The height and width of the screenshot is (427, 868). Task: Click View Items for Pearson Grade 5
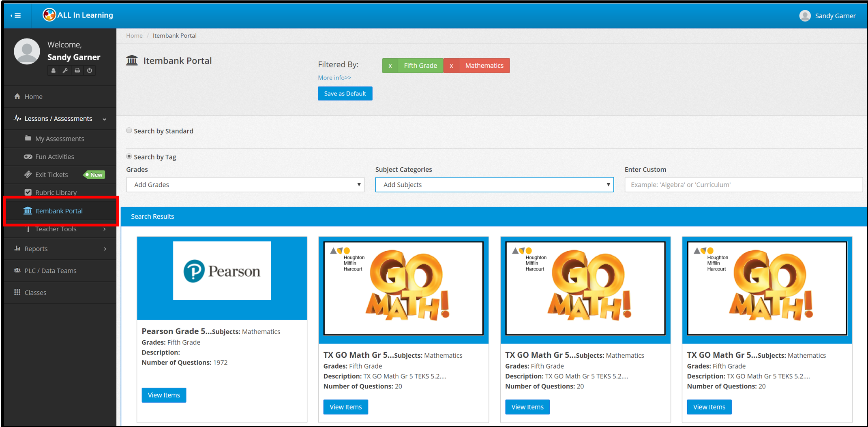click(x=164, y=395)
